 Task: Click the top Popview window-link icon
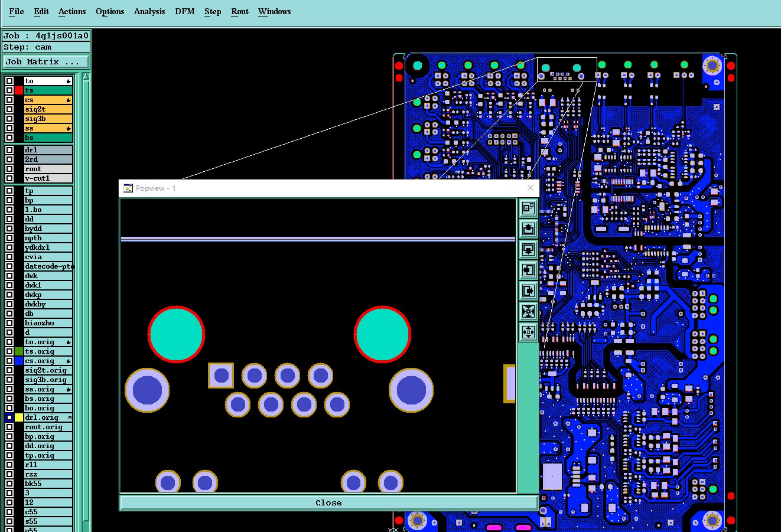(x=528, y=208)
